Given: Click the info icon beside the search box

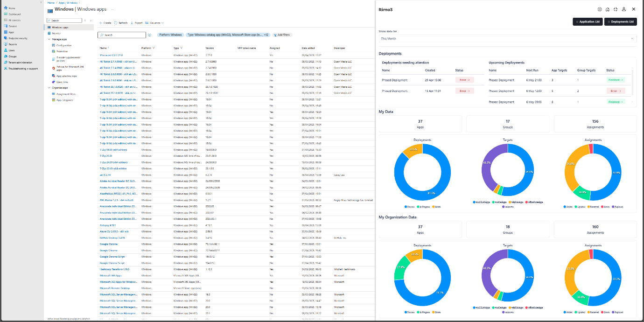Looking at the screenshot, I should click(x=149, y=35).
